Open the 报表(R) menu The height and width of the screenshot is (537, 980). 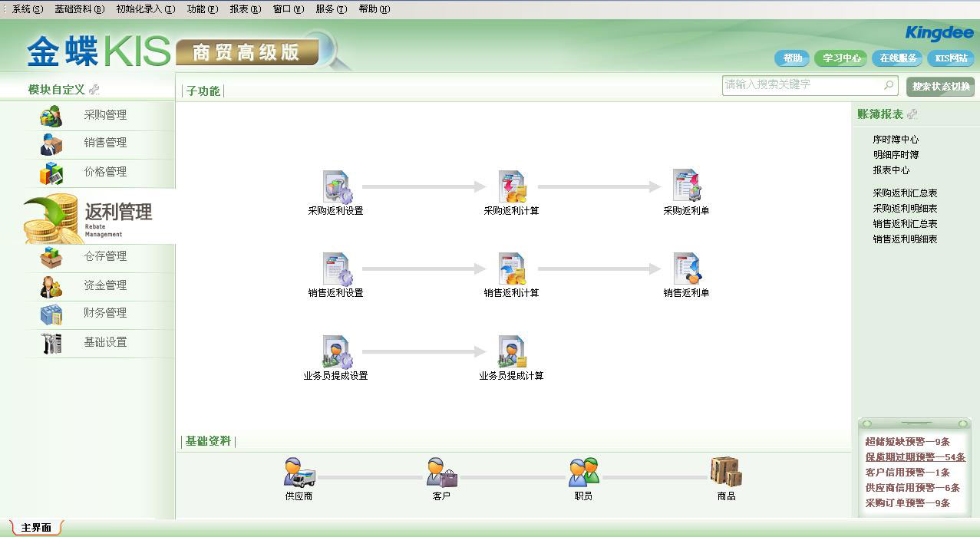246,9
